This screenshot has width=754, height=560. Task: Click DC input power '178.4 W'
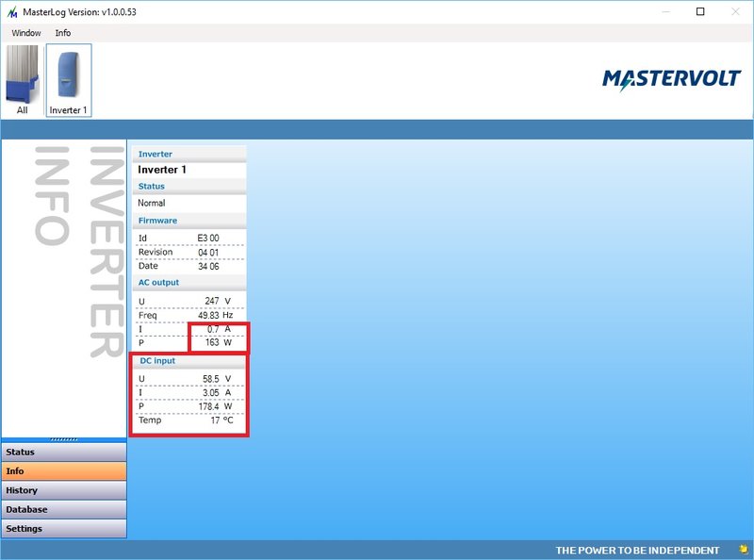tap(216, 406)
